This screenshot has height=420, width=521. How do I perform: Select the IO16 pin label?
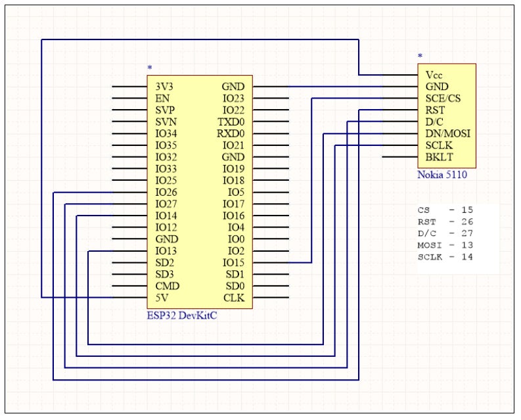(234, 216)
